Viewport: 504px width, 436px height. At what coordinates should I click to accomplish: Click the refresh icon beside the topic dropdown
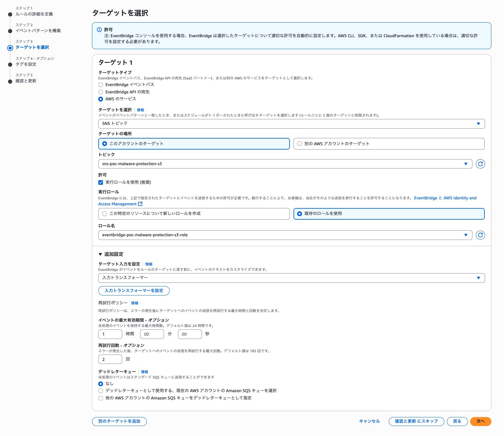coord(480,164)
